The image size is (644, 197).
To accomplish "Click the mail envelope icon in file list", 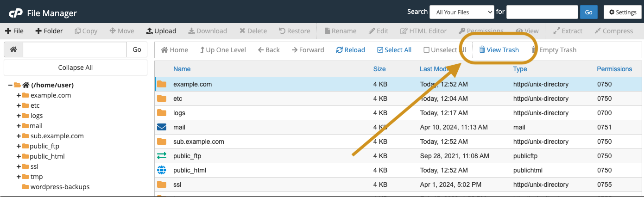I will (x=162, y=127).
